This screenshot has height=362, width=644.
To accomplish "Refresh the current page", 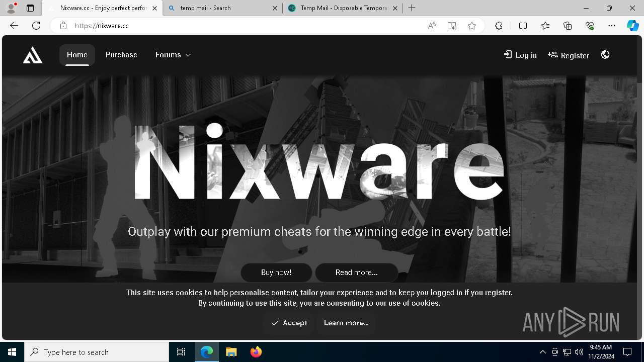I will (x=36, y=26).
